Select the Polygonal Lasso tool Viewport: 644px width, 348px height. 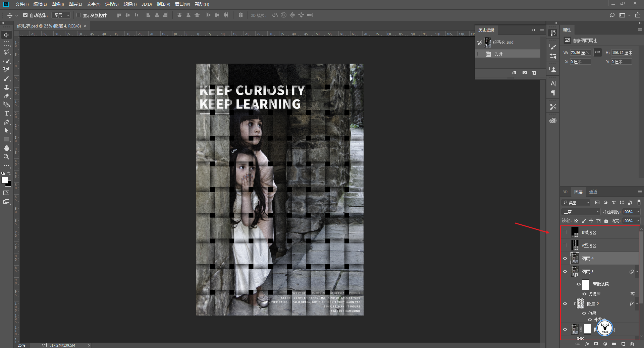[6, 52]
